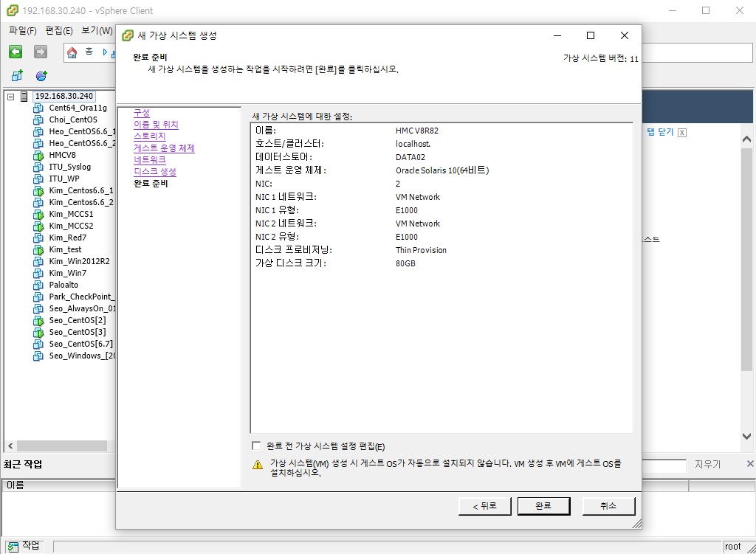Viewport: 756px width, 554px height.
Task: Open the 파일(F) menu
Action: [22, 31]
